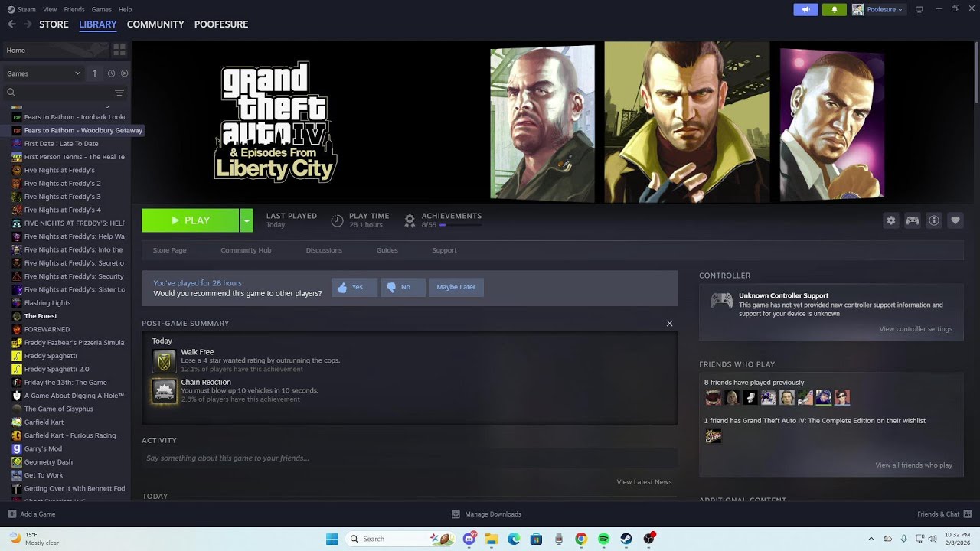This screenshot has height=551, width=980.
Task: Add GTA IV to favorites heart
Action: pyautogui.click(x=955, y=220)
